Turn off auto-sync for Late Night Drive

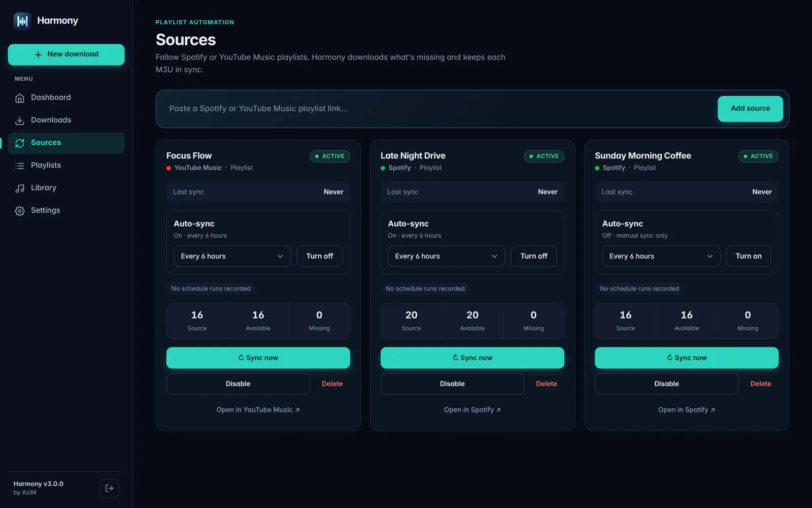point(534,256)
